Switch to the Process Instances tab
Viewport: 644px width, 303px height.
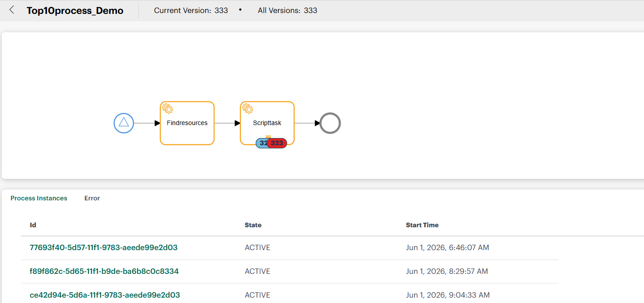39,198
